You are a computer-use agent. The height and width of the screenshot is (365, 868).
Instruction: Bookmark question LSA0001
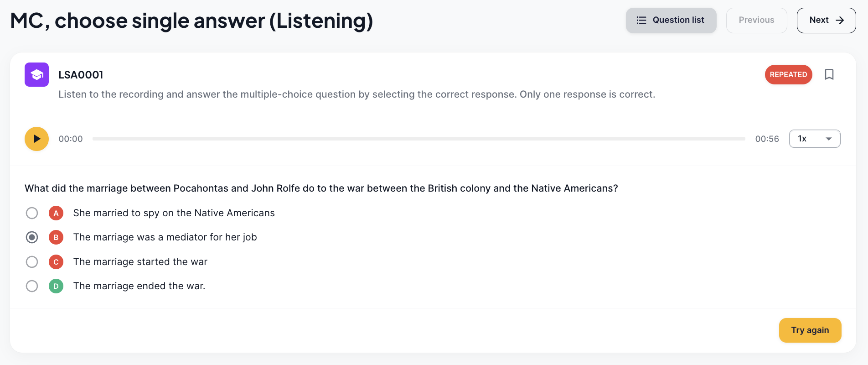pyautogui.click(x=829, y=74)
